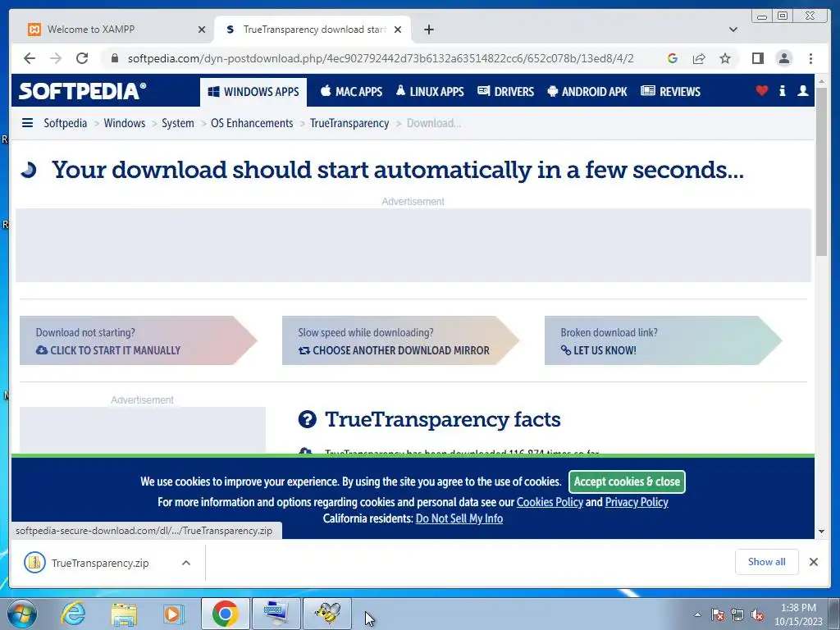
Task: Close the TrueTransparency download tab
Action: pos(398,30)
